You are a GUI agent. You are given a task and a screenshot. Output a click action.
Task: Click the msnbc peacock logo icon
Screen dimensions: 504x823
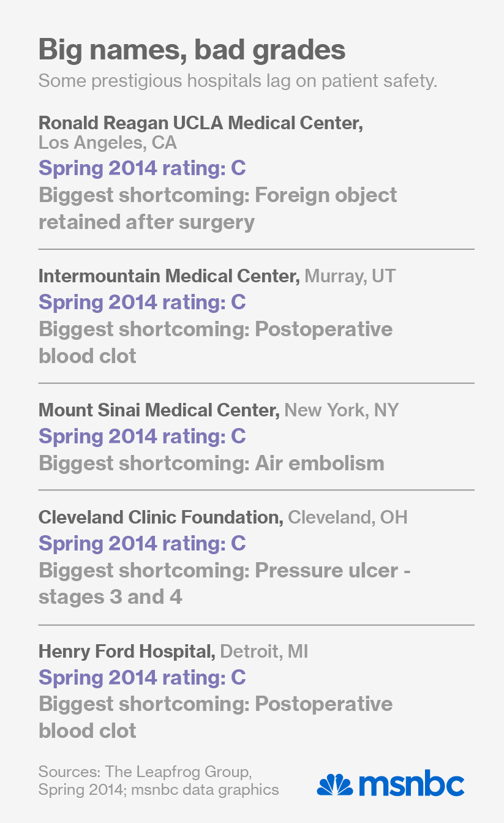[x=334, y=784]
